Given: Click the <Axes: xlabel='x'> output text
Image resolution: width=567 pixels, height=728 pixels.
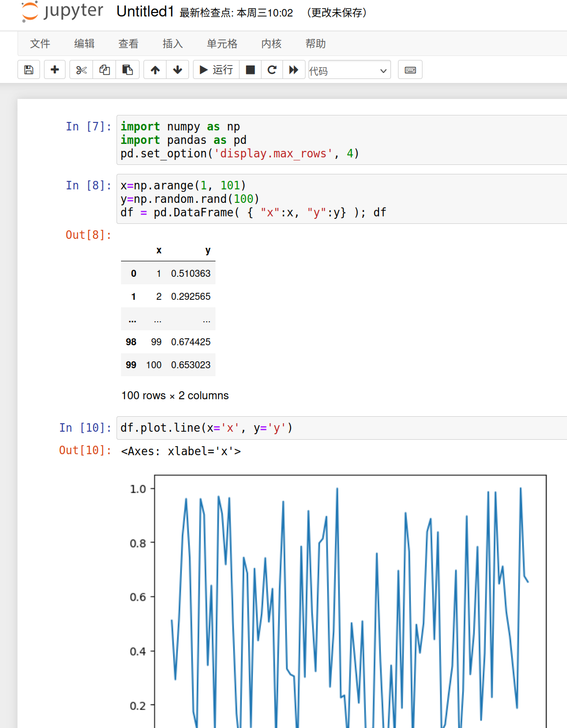Looking at the screenshot, I should pyautogui.click(x=181, y=451).
